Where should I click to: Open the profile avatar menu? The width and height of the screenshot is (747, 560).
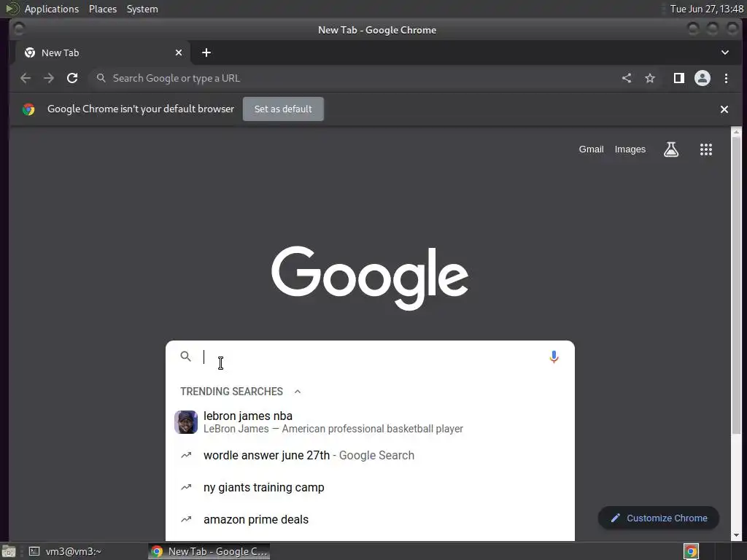(x=703, y=78)
